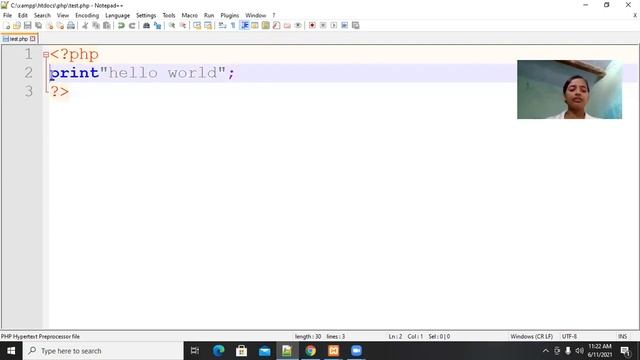Viewport: 640px width, 360px height.
Task: Click the Paste toolbar icon
Action: 107,25
